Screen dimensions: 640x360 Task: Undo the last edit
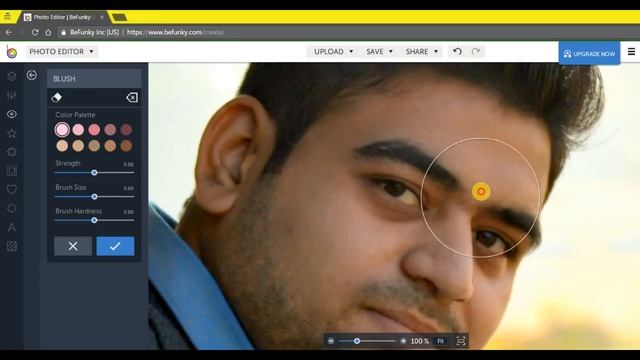(458, 51)
